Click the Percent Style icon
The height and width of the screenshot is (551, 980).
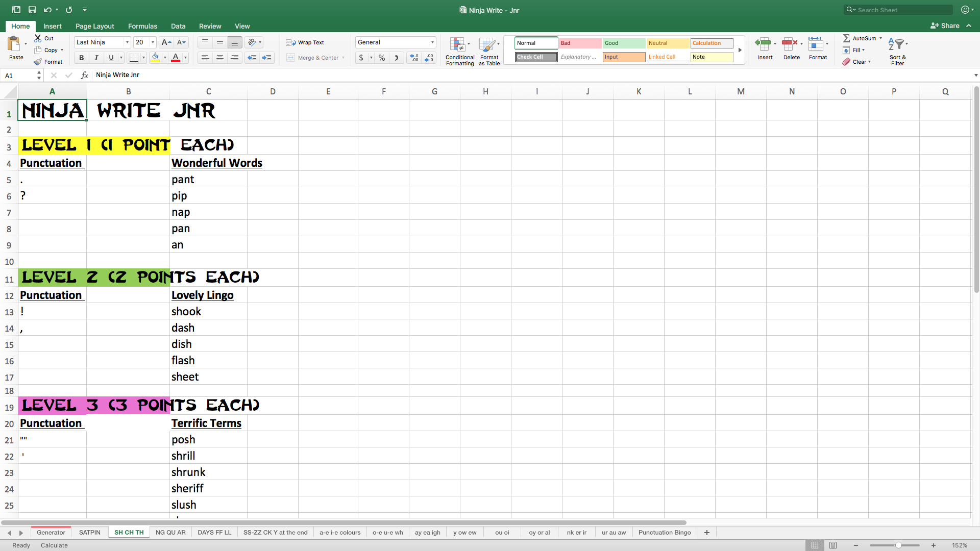(x=382, y=58)
